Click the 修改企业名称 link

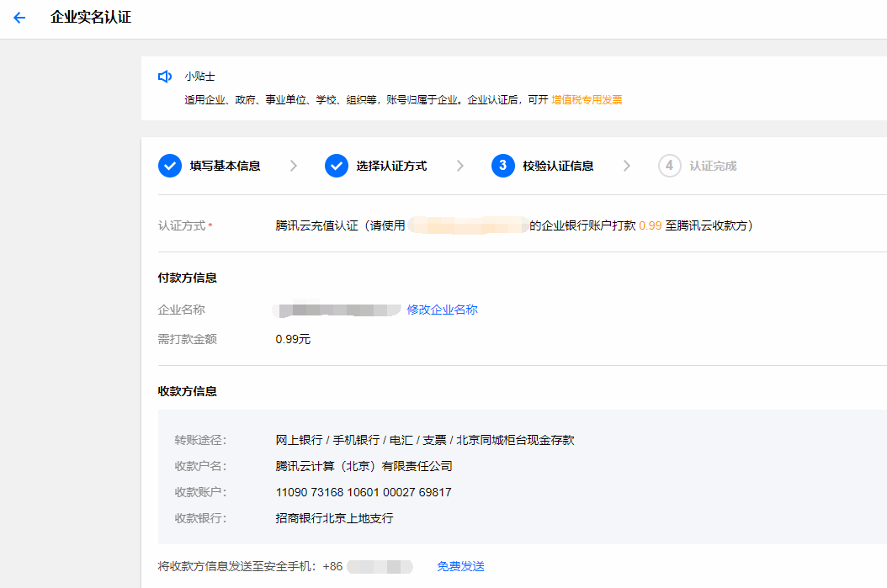pyautogui.click(x=443, y=310)
